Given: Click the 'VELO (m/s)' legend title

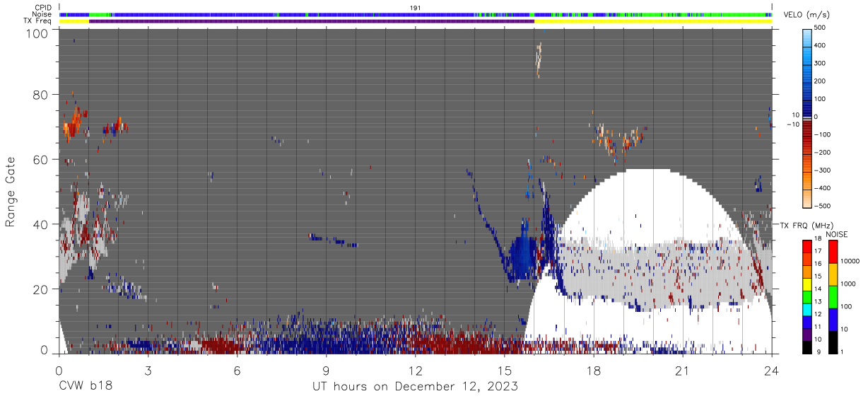Looking at the screenshot, I should coord(806,16).
